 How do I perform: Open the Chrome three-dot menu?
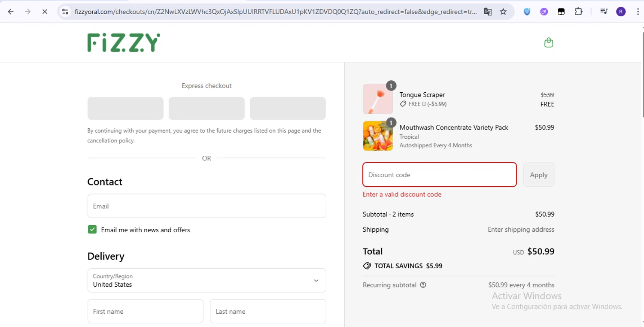click(638, 12)
